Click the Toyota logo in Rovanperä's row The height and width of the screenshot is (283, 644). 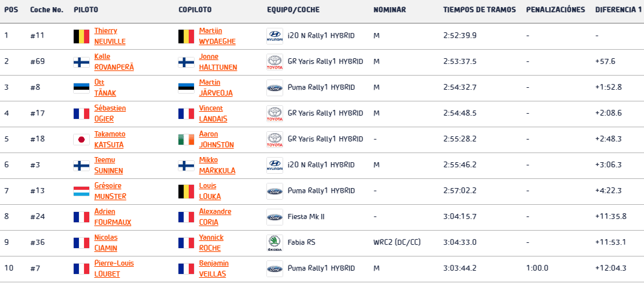click(274, 62)
